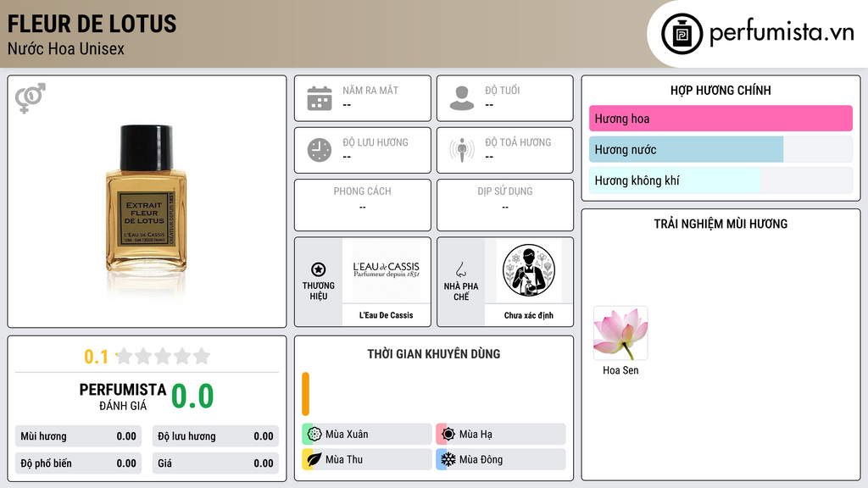This screenshot has width=868, height=488.
Task: Select the Mùa Xuân season label
Action: (347, 435)
